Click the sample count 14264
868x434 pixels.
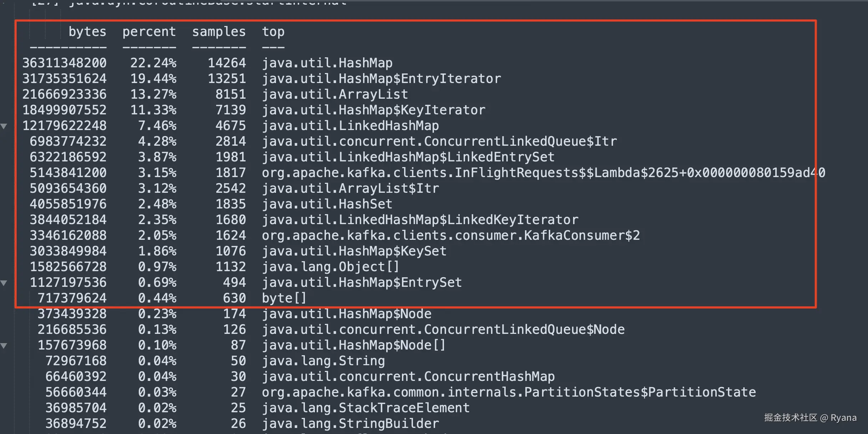(227, 63)
